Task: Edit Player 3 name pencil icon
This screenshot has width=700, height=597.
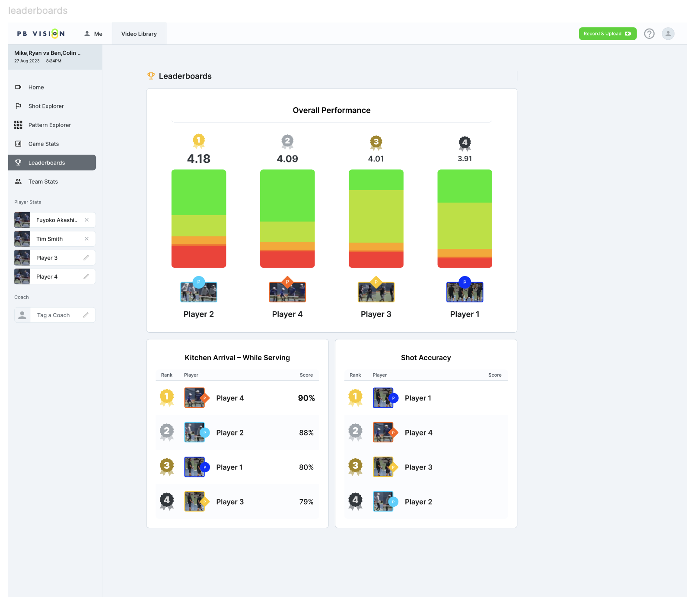Action: [x=86, y=258]
